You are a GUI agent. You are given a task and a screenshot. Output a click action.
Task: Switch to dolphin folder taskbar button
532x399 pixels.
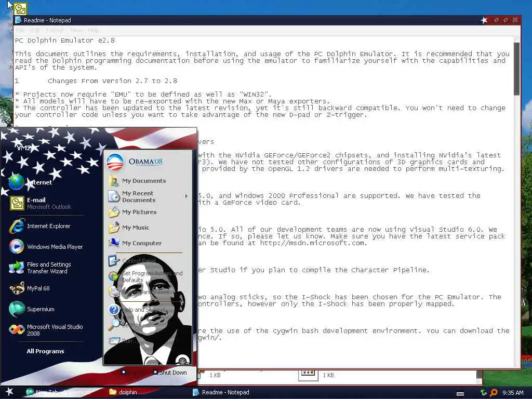pyautogui.click(x=124, y=392)
